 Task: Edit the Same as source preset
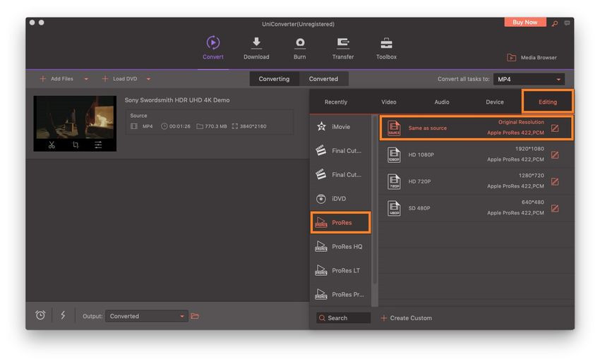[x=555, y=128]
